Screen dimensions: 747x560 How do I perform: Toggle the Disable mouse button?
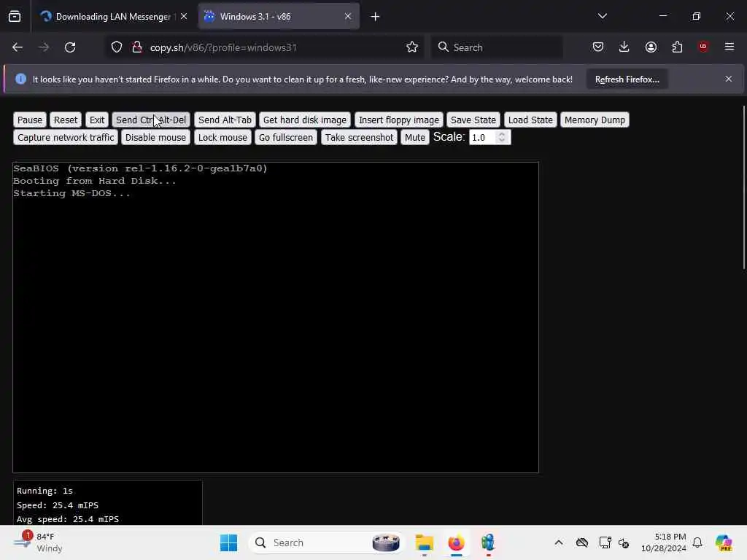pos(155,138)
